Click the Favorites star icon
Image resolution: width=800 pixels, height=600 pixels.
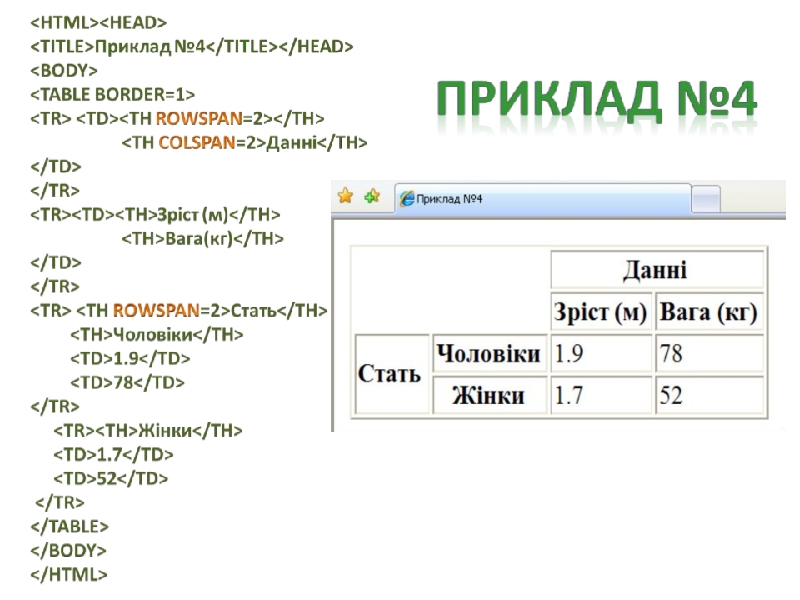pyautogui.click(x=346, y=197)
